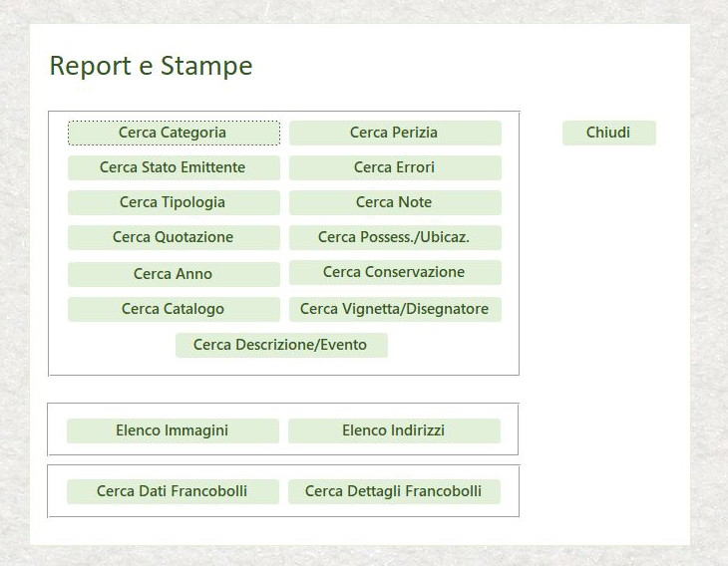Click the Report e Stampe heading
728x566 pixels.
pos(151,66)
